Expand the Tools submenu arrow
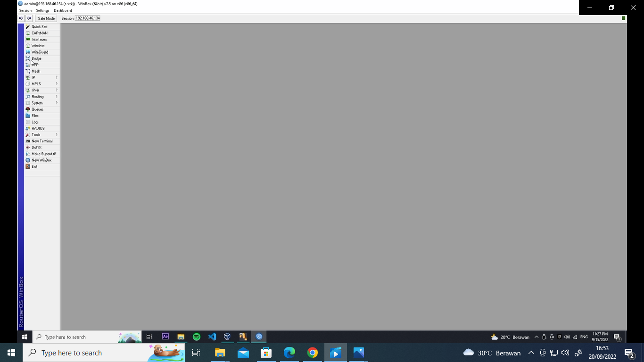Image resolution: width=644 pixels, height=362 pixels. point(57,135)
